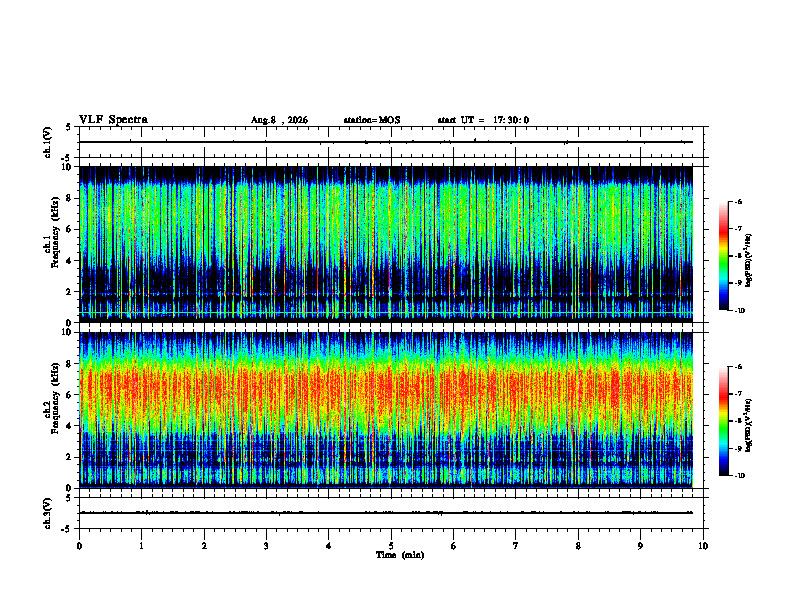
Task: Click the "Time (min)" axis title
Action: point(400,555)
